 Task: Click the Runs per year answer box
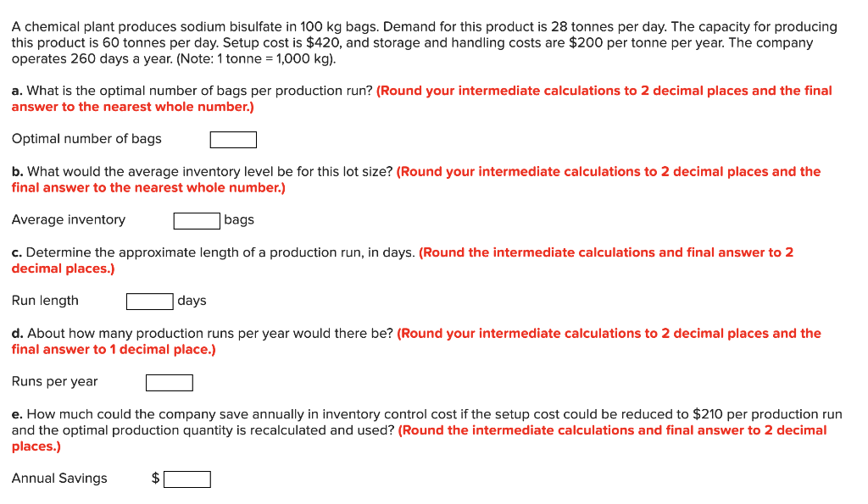[x=169, y=382]
